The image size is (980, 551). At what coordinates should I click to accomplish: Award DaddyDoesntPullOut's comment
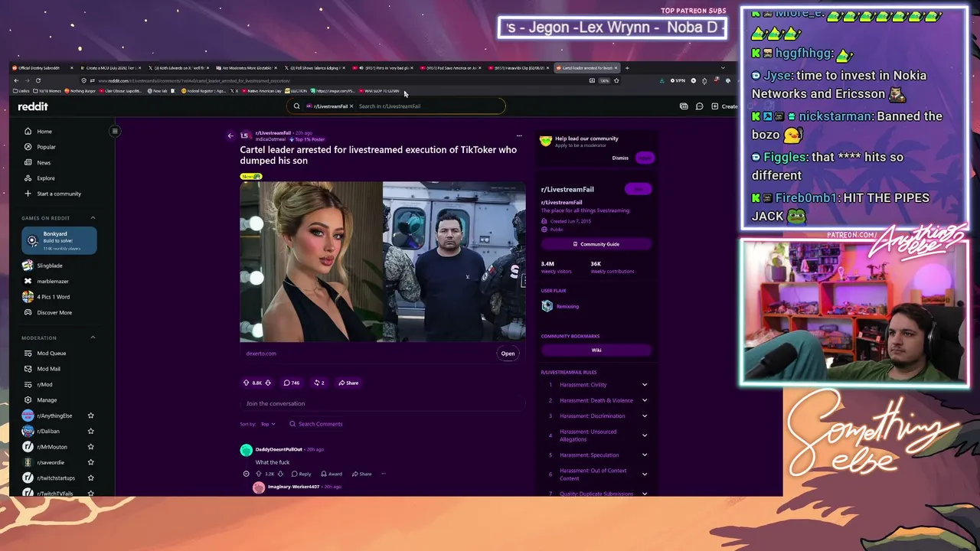tap(332, 474)
